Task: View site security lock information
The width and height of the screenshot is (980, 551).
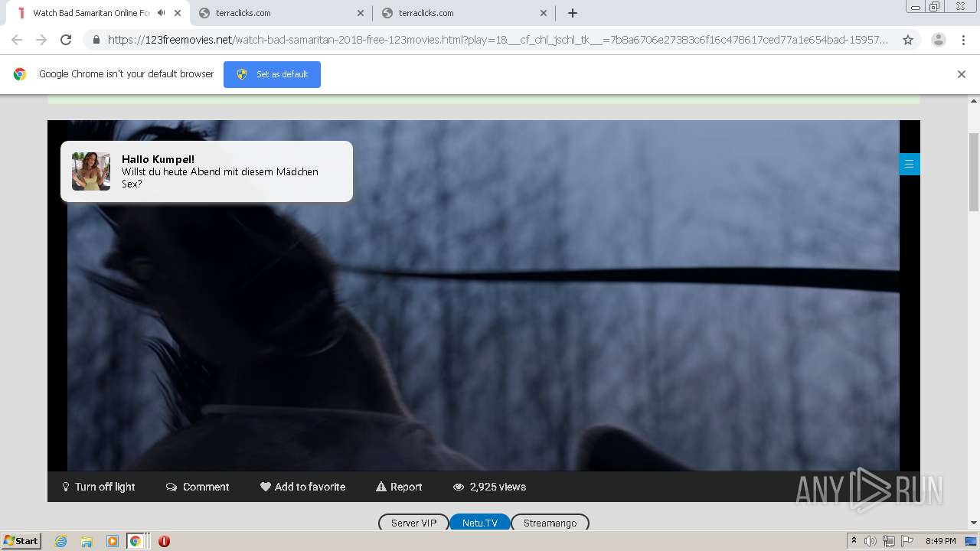Action: [96, 40]
